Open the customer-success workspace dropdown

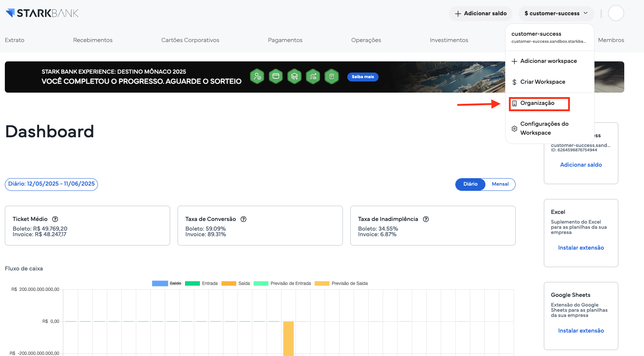556,13
